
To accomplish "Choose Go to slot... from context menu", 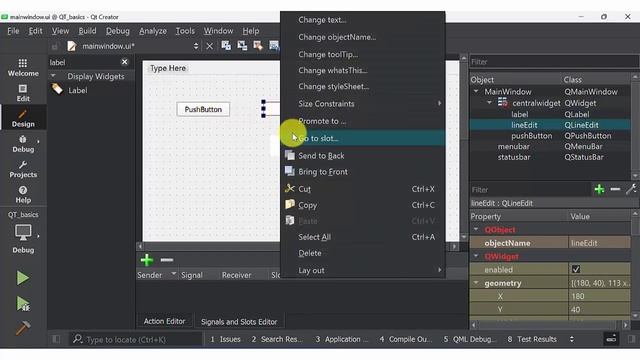I will 362,138.
